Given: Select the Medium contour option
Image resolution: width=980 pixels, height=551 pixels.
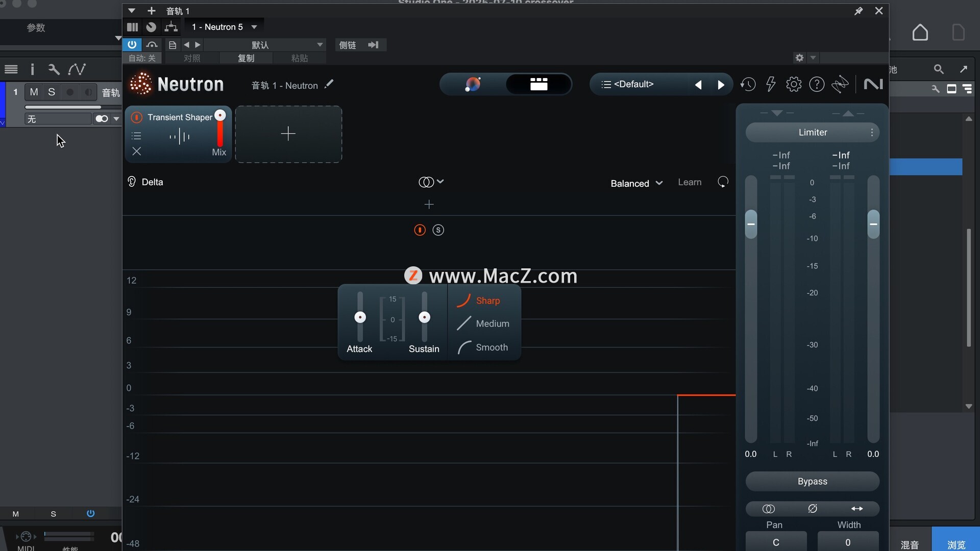Looking at the screenshot, I should click(x=483, y=323).
